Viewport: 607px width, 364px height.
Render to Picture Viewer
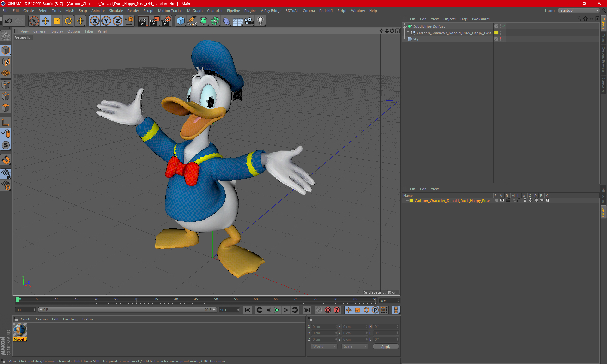click(155, 21)
